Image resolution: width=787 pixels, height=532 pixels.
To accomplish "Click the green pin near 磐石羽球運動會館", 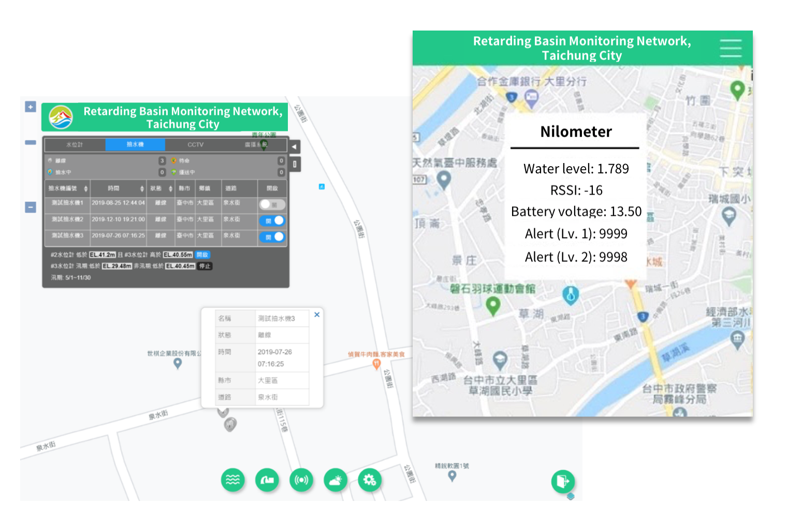I will click(x=493, y=306).
